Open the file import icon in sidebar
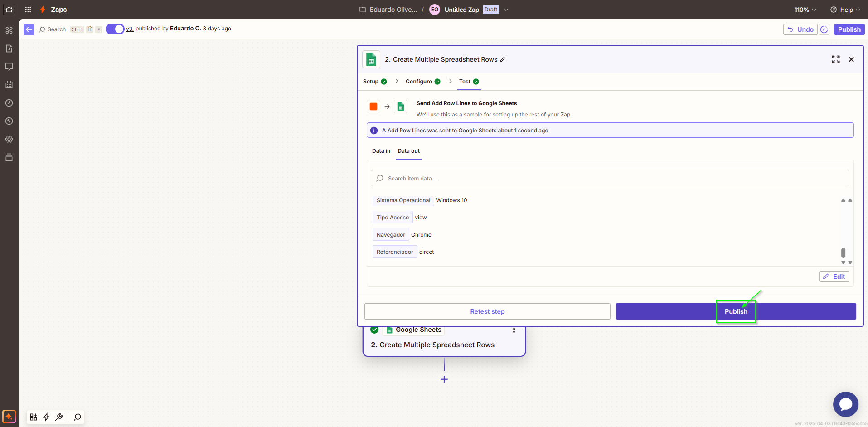 9,49
